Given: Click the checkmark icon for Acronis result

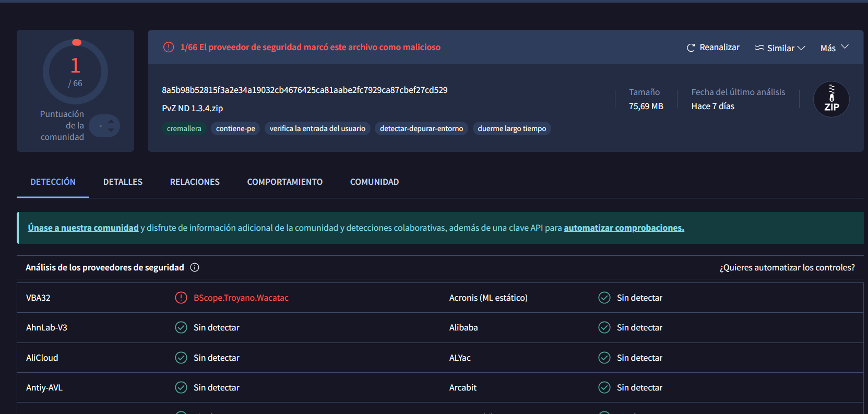Looking at the screenshot, I should [x=604, y=298].
